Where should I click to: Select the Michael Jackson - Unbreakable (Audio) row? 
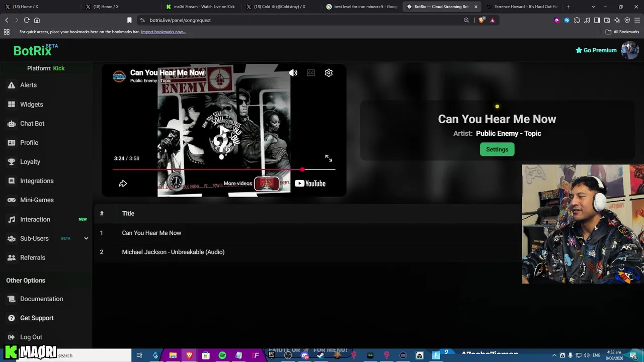point(307,252)
